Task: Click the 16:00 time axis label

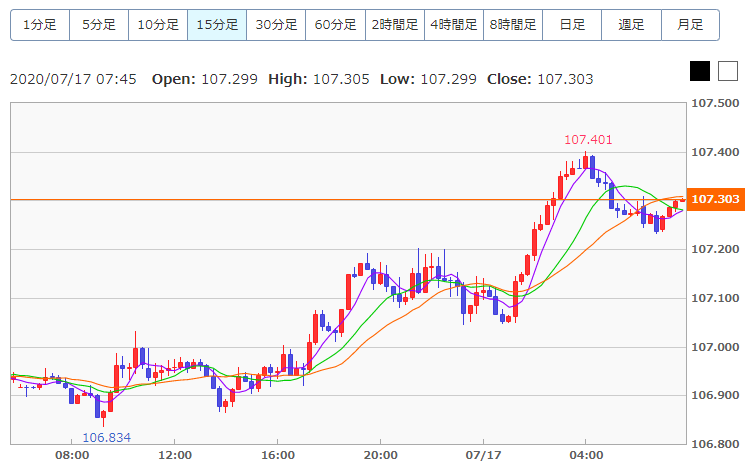Action: [x=278, y=456]
